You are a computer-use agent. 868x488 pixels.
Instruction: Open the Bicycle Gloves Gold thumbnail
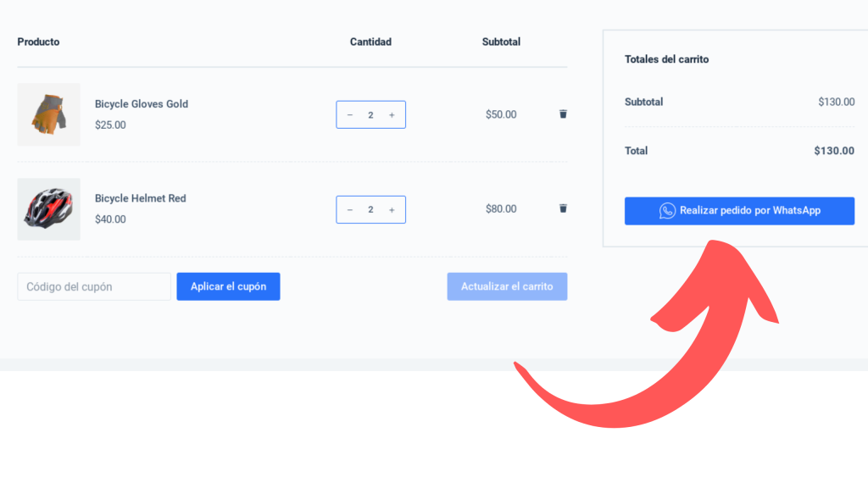coord(48,114)
